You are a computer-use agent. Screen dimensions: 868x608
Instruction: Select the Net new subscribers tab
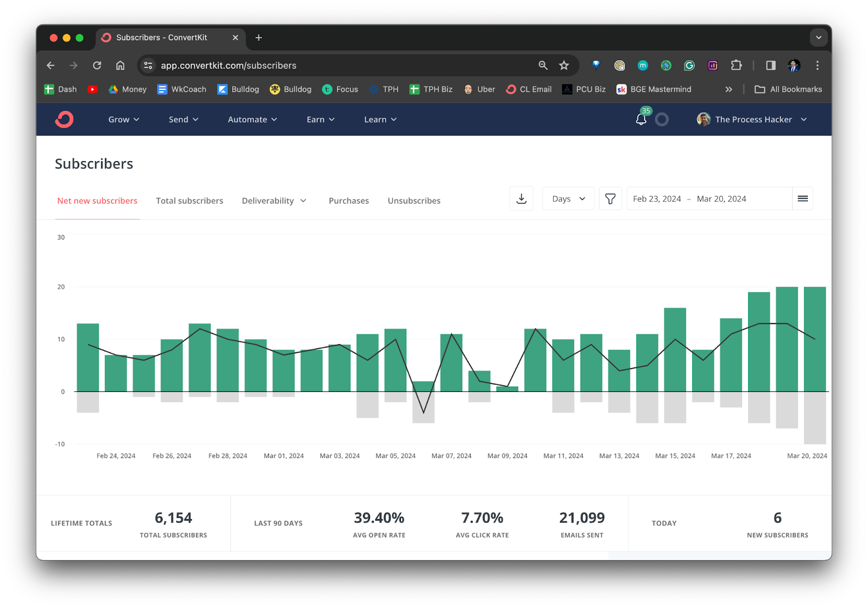coord(98,201)
